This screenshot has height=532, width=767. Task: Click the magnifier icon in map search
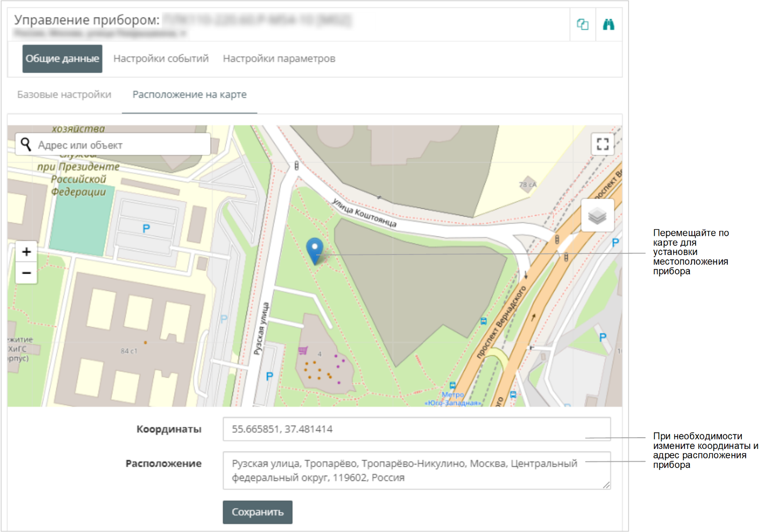(x=26, y=144)
